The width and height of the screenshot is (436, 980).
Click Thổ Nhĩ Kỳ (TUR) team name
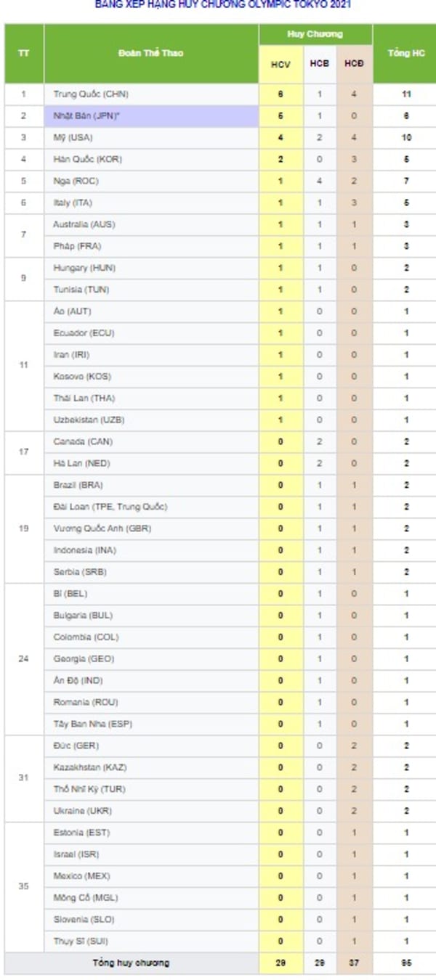(90, 789)
